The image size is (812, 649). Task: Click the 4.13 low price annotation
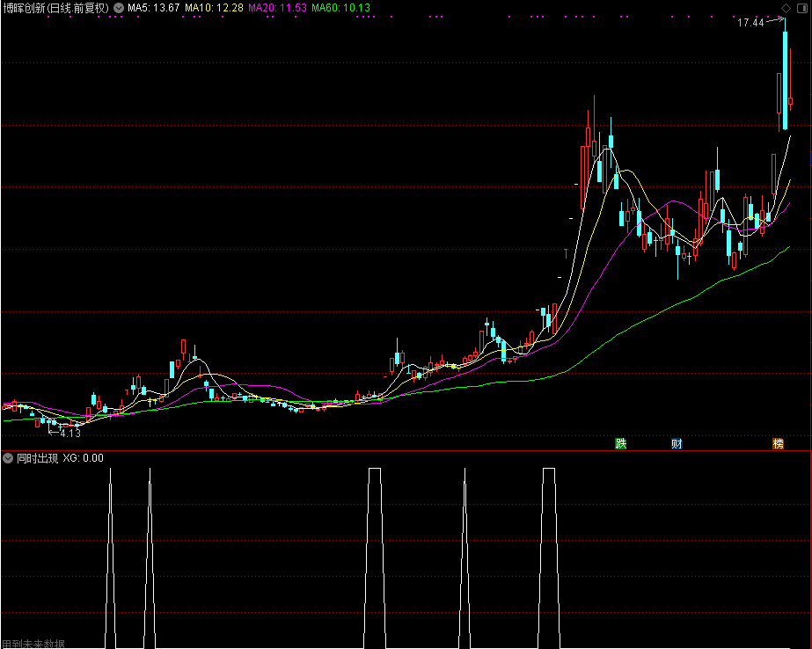pos(70,434)
